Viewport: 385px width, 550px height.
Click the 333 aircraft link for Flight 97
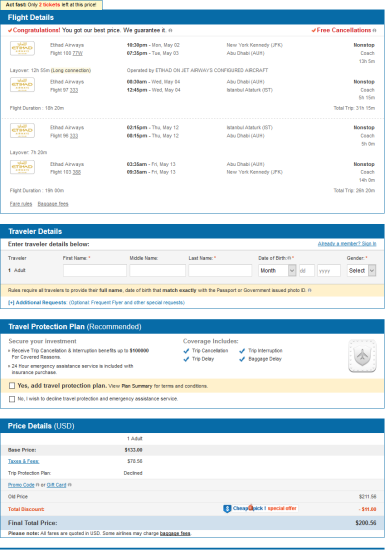pos(74,90)
